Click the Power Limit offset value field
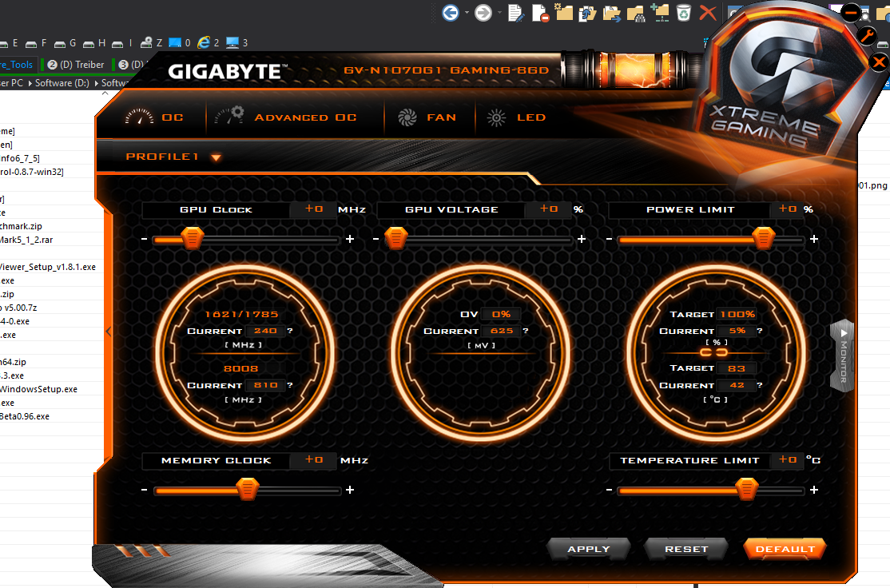The width and height of the screenshot is (890, 588). coord(787,209)
